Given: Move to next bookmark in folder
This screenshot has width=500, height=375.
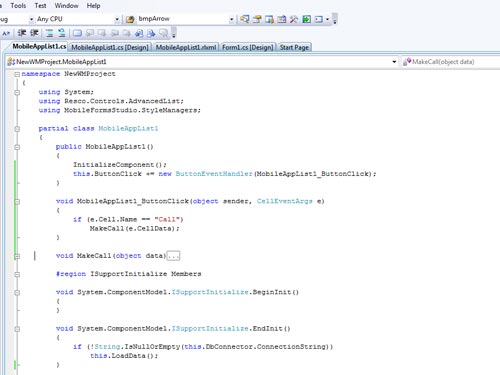Looking at the screenshot, I should click(127, 33).
